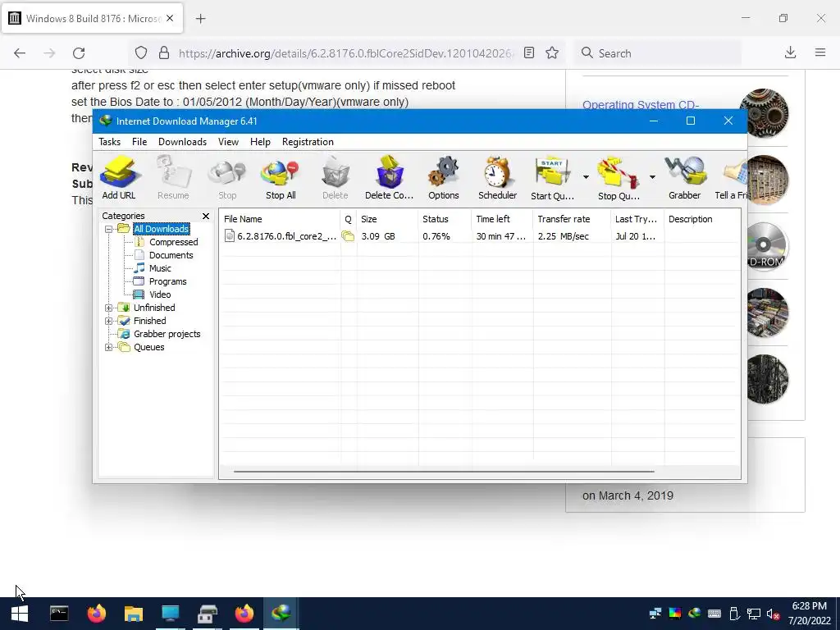
Task: Click the grayed Resume toolbar icon
Action: (x=173, y=178)
